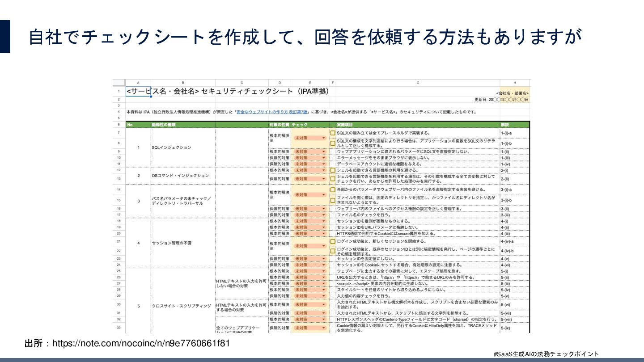Toggle the checkbox in the 4-(iv)-b row

coord(333,251)
